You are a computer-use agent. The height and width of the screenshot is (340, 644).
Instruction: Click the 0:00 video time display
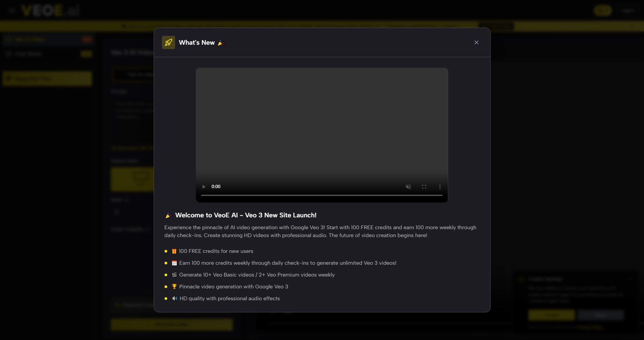[x=216, y=186]
